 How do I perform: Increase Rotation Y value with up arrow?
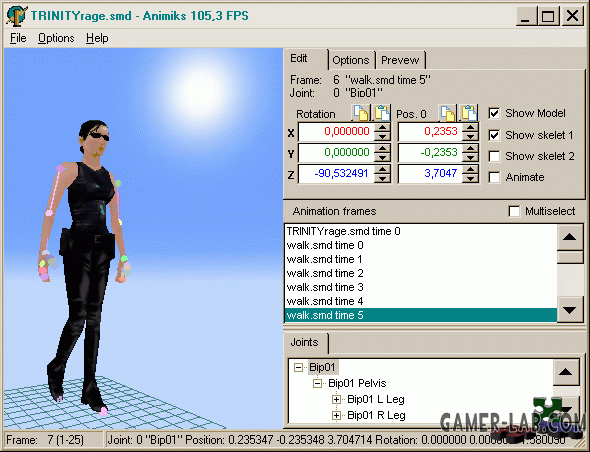[x=383, y=149]
